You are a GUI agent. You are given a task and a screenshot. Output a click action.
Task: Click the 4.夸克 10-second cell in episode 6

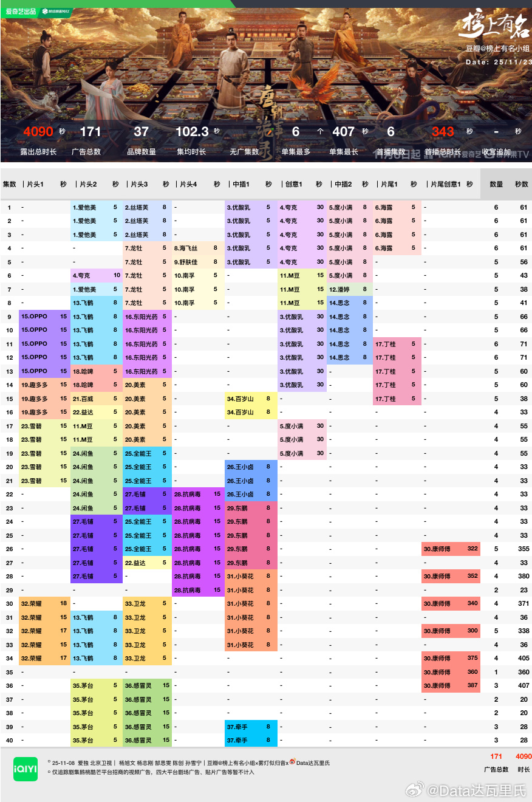click(x=96, y=276)
